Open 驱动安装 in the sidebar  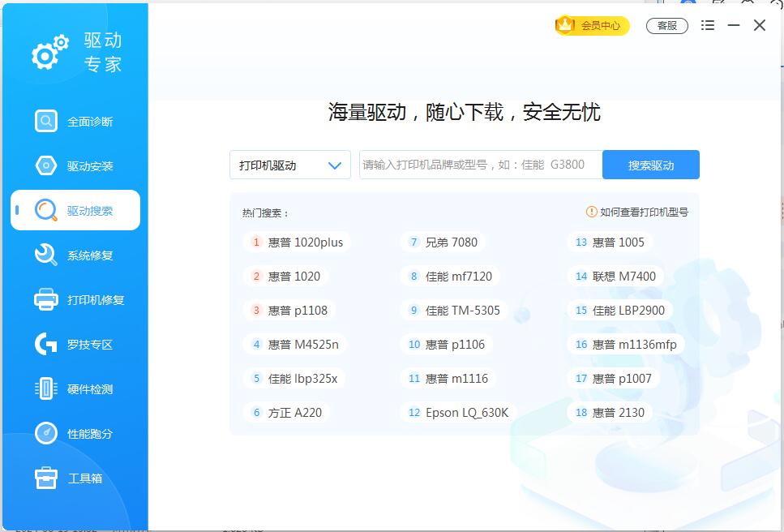point(75,165)
